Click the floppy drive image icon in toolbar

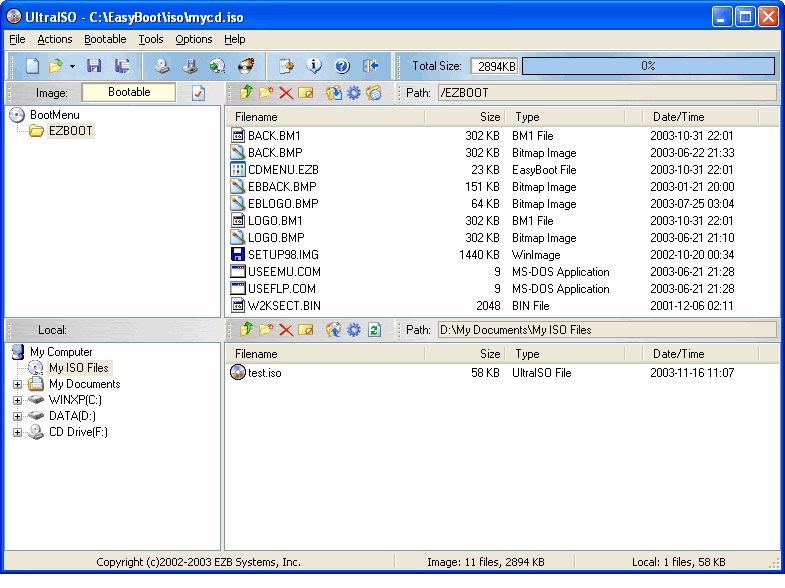click(x=190, y=66)
